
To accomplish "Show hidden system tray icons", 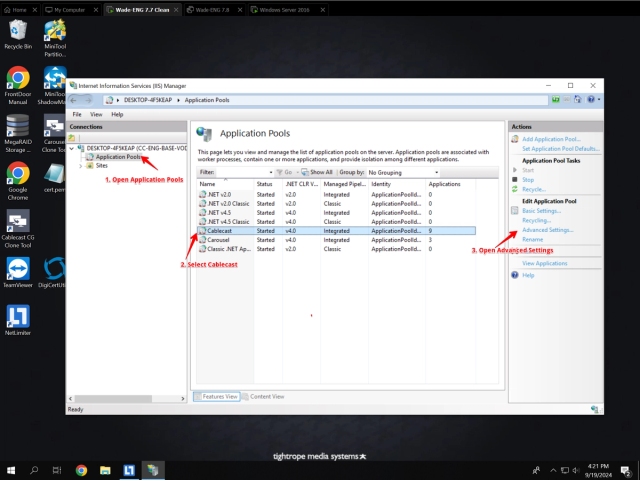I will tap(553, 470).
